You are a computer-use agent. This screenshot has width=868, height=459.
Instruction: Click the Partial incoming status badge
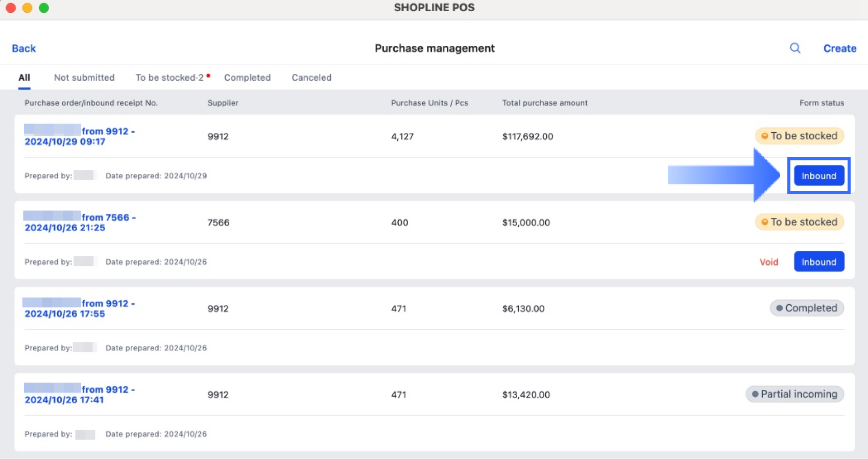(x=794, y=394)
